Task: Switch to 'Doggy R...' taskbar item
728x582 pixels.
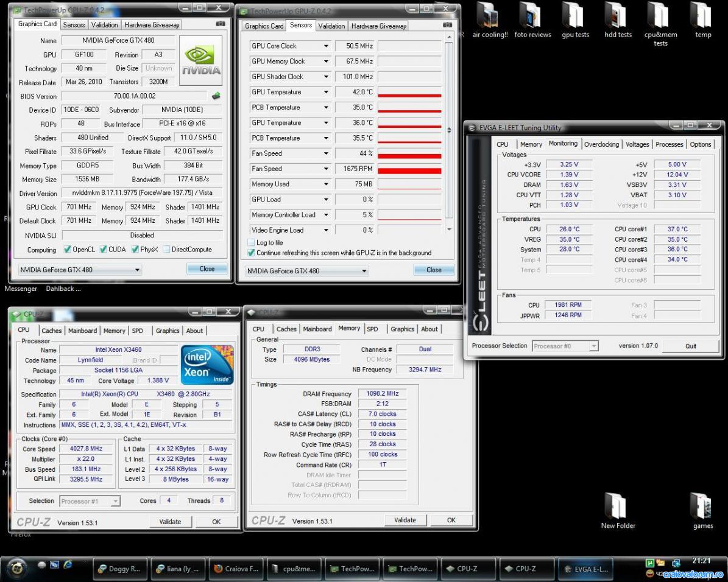Action: pyautogui.click(x=120, y=569)
